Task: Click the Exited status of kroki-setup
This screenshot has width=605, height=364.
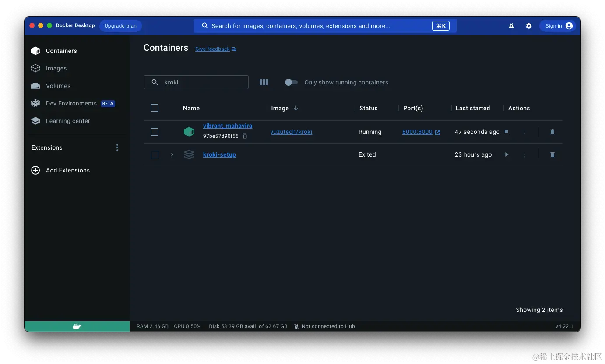Action: (367, 154)
